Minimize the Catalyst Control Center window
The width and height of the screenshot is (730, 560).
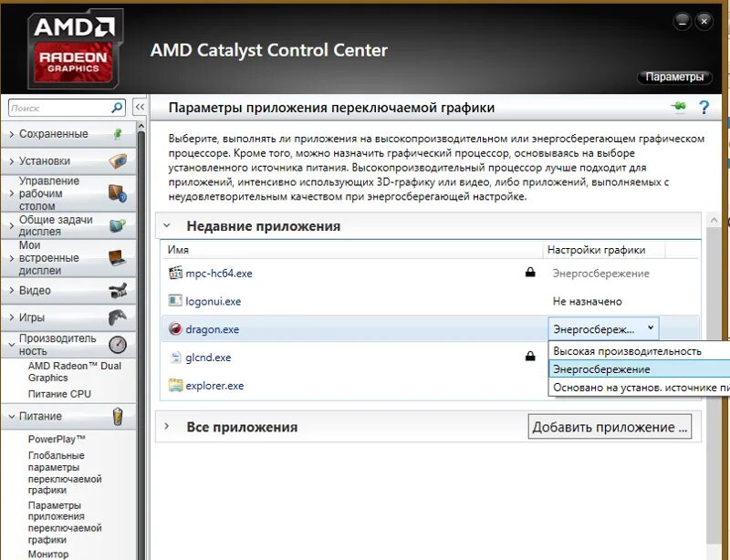[x=682, y=21]
